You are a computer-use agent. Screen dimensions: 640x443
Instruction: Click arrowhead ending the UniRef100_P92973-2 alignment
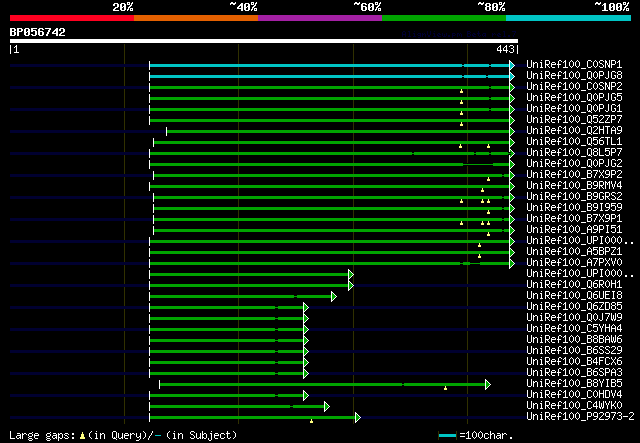click(358, 418)
